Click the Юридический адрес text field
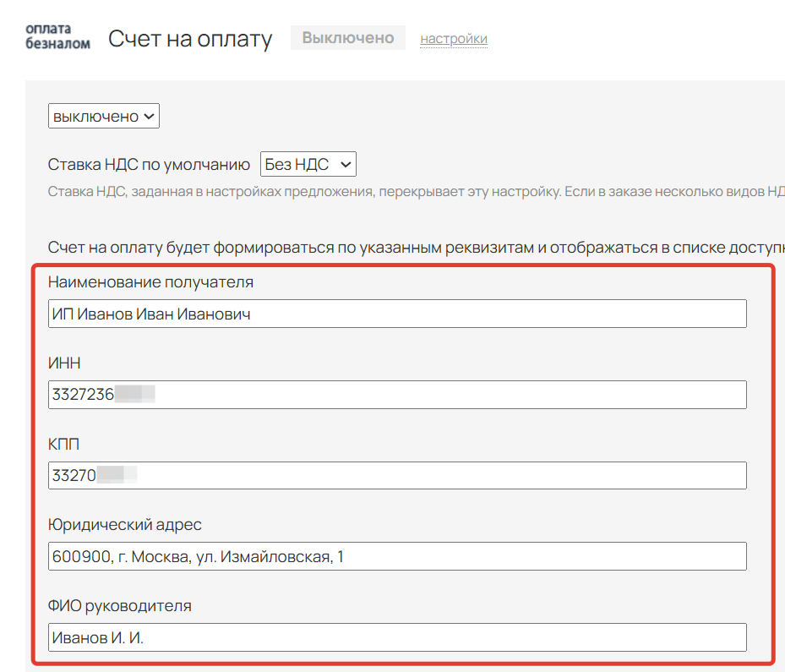 [397, 556]
